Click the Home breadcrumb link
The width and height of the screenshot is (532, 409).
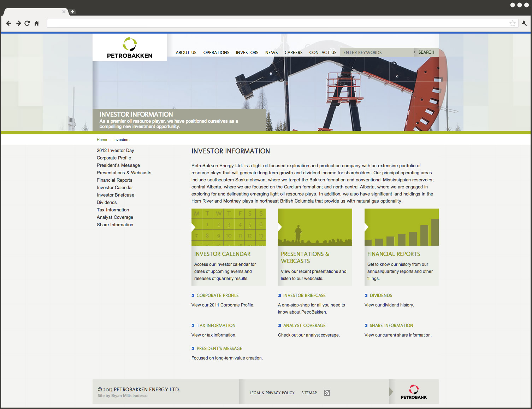[x=102, y=140]
